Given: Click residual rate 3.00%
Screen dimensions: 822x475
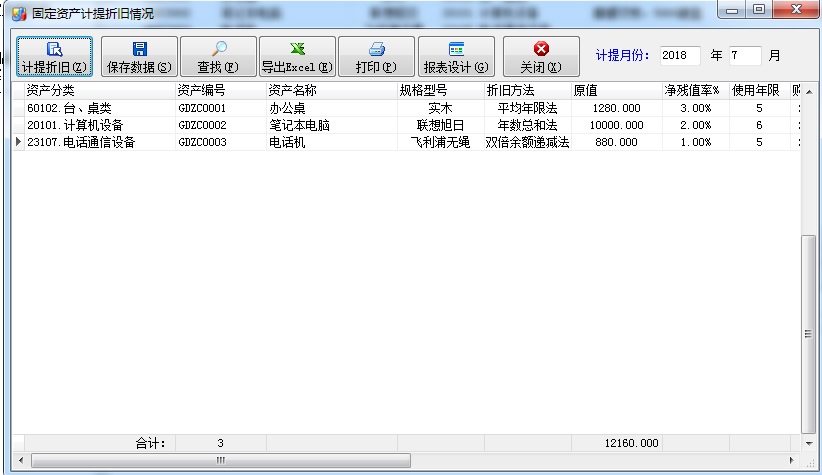Looking at the screenshot, I should tap(696, 109).
